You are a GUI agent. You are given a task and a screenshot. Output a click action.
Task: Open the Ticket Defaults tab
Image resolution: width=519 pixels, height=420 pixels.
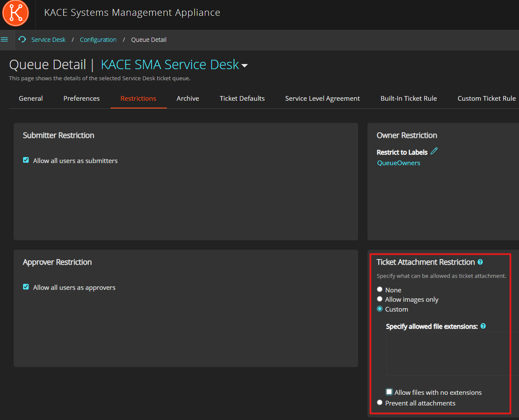point(242,99)
